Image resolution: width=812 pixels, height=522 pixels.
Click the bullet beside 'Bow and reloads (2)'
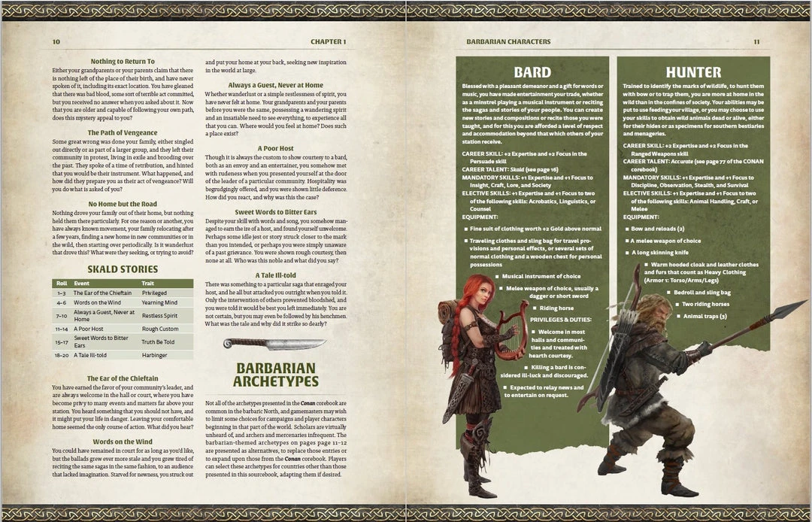(626, 229)
